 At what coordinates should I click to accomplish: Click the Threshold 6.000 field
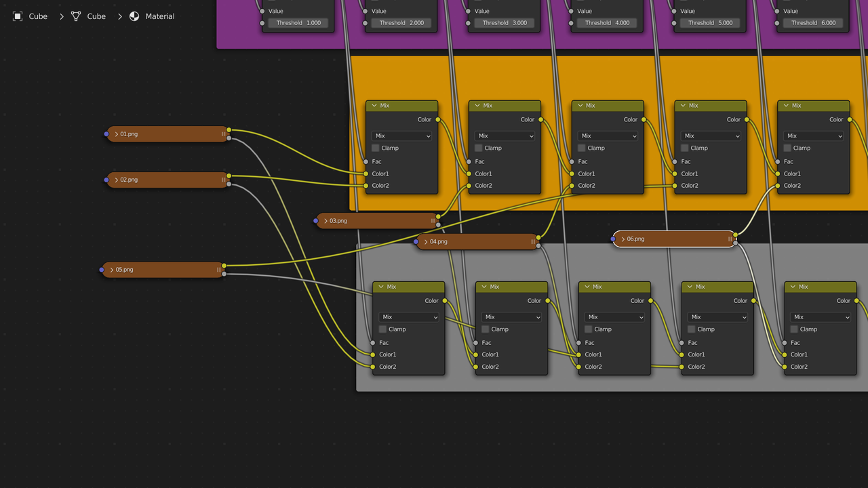814,23
